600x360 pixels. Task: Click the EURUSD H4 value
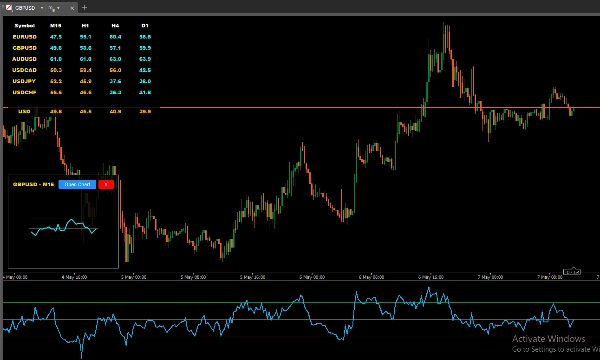click(115, 37)
